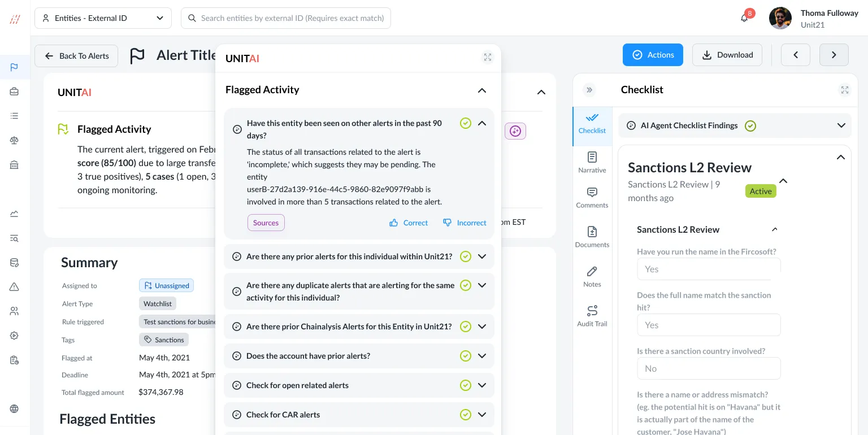Click the thumbs-up Correct icon
Image resolution: width=868 pixels, height=435 pixels.
point(394,223)
